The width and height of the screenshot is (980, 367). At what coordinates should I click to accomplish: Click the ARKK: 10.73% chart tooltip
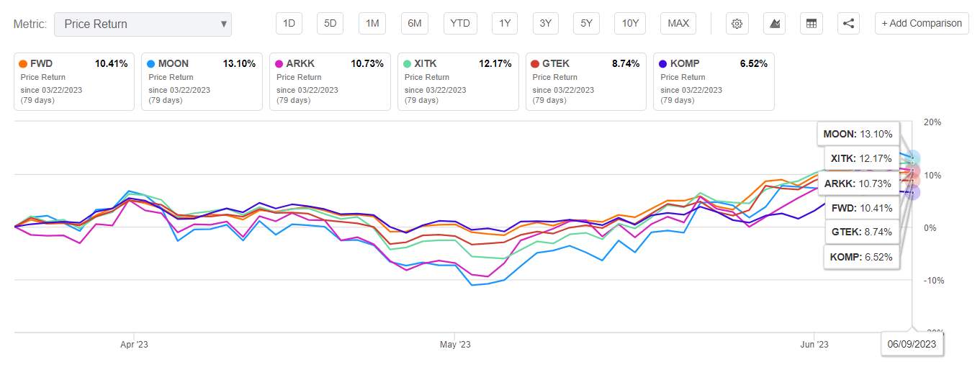tap(858, 183)
